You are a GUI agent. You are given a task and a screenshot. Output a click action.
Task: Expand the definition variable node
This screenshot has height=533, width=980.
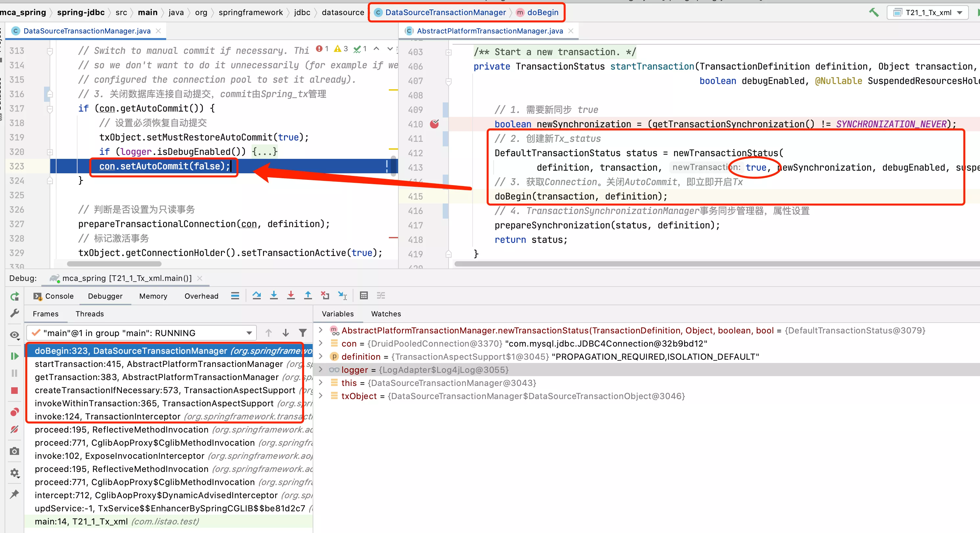(x=321, y=357)
